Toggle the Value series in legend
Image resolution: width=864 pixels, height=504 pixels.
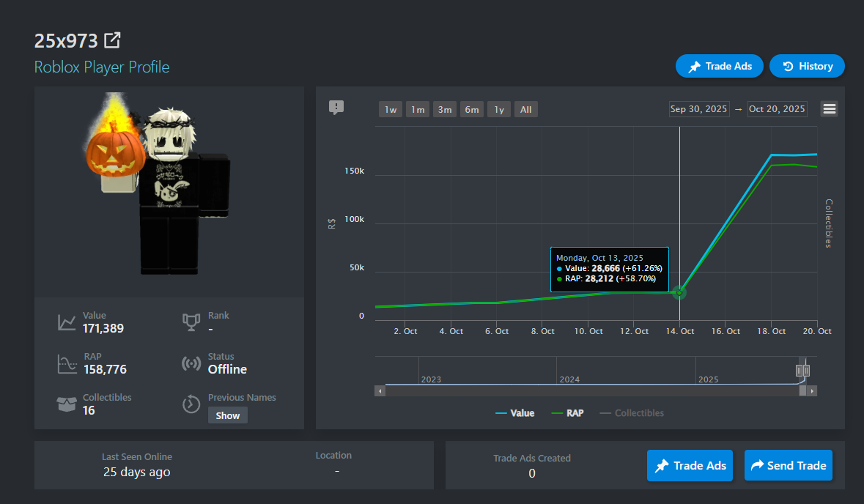coord(514,413)
